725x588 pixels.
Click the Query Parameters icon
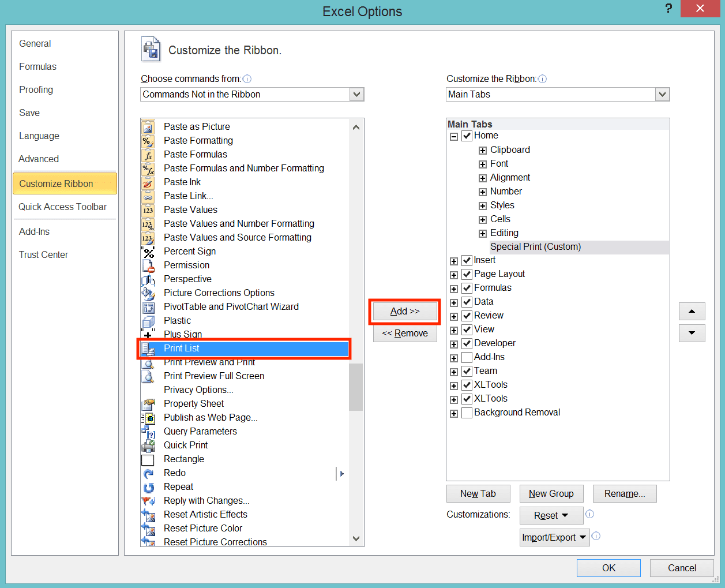pyautogui.click(x=148, y=432)
